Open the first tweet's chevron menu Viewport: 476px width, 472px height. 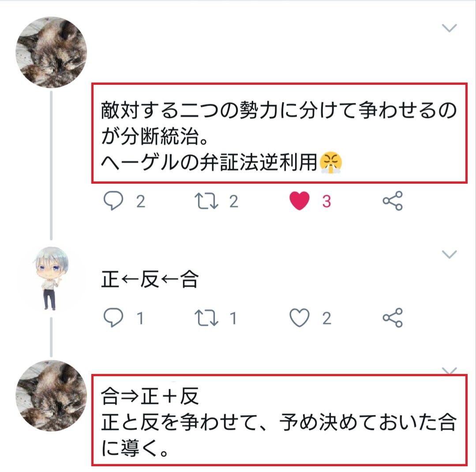tap(449, 29)
